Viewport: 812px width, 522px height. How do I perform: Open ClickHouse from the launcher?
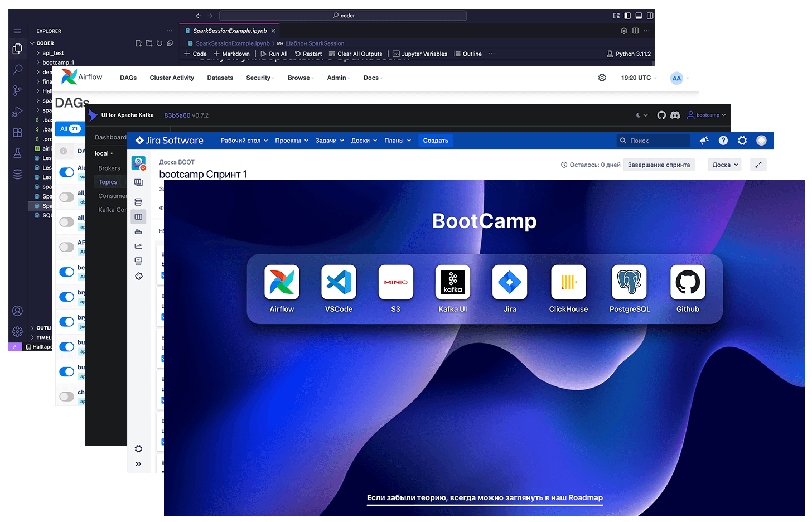[568, 283]
